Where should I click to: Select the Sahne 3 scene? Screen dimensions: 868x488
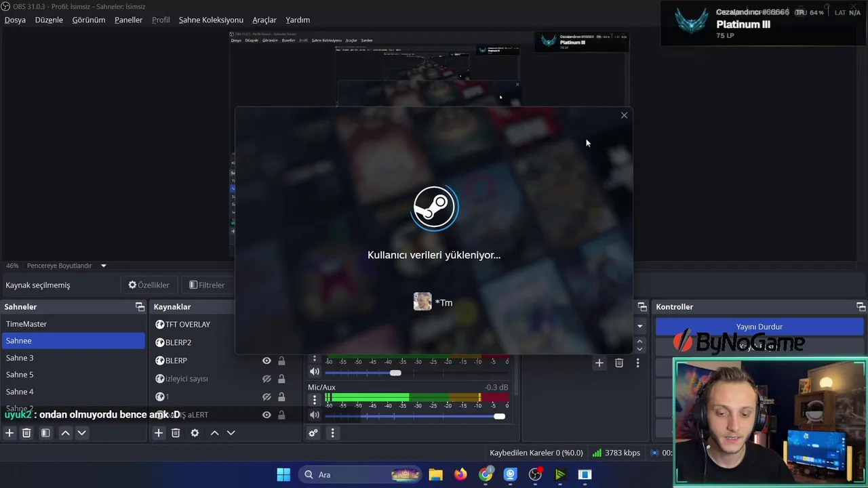(73, 358)
